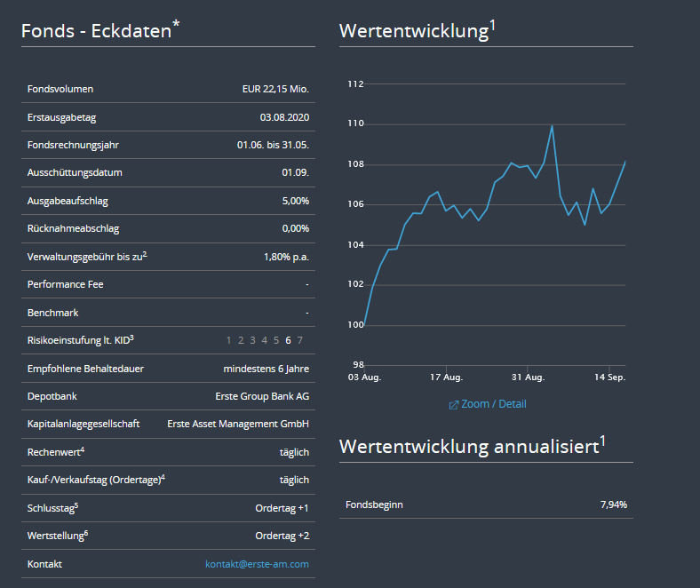
Task: Click the Fondsbeginn value 7,94%
Action: click(613, 505)
